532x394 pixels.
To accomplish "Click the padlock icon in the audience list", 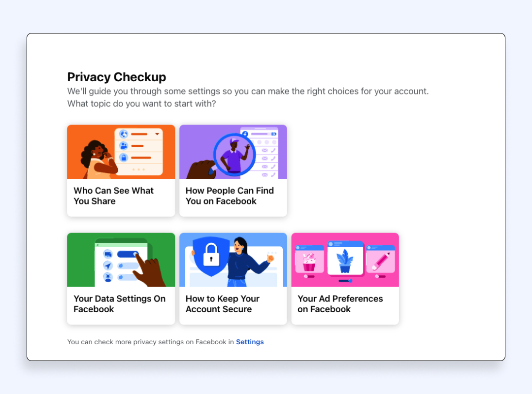I will coord(124,158).
